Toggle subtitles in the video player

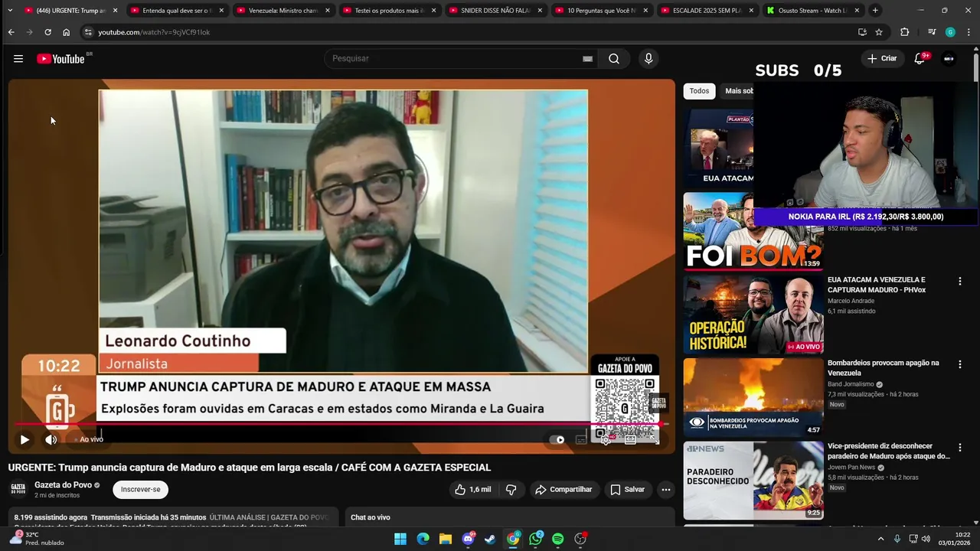[581, 439]
